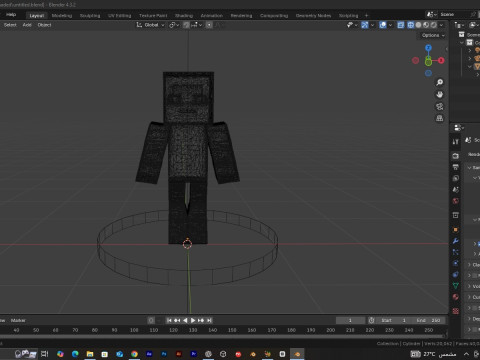Open the Particles properties icon
Screen dimensions: 480x360
point(456,252)
